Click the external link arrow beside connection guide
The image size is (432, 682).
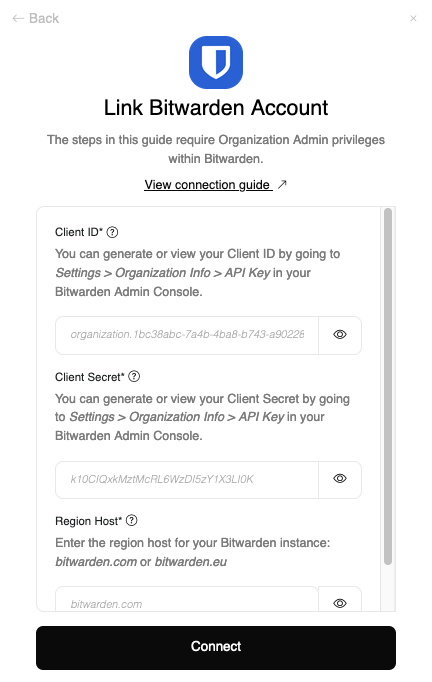coord(282,184)
